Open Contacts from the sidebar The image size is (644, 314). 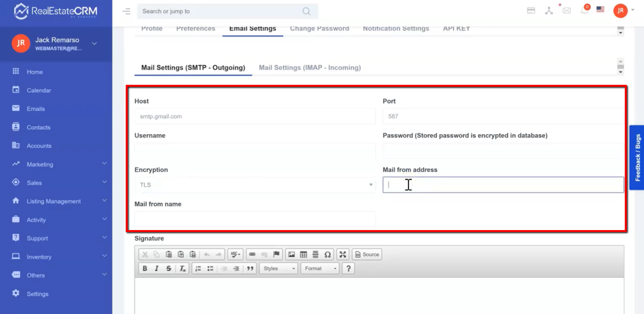38,128
